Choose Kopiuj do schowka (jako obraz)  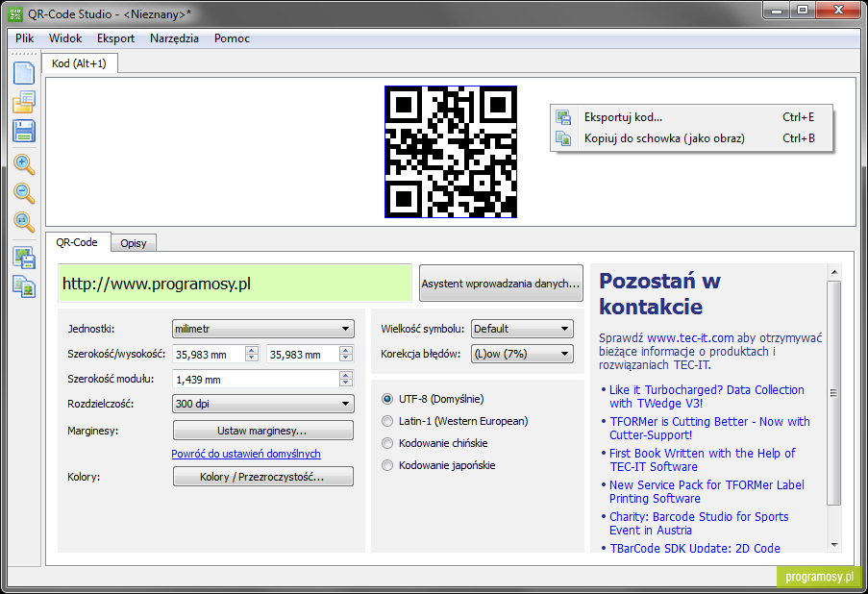point(691,138)
